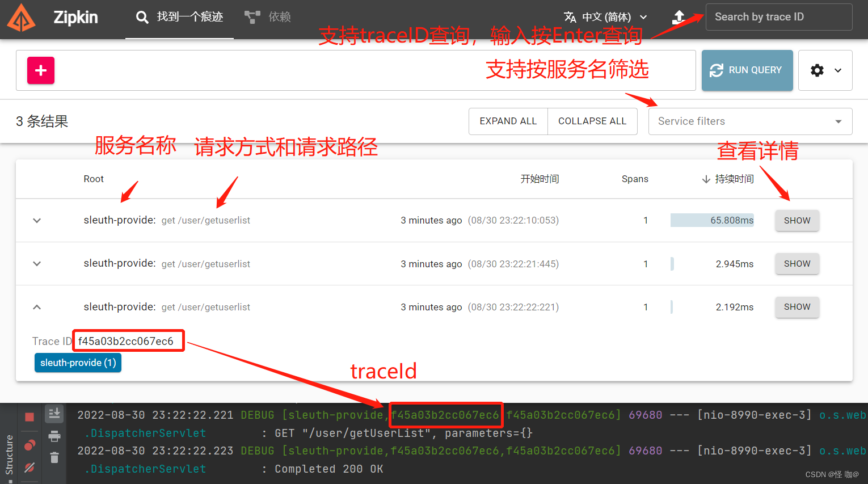Click the trash clear-all icon in console
Screen dimensions: 868x484
(54, 457)
